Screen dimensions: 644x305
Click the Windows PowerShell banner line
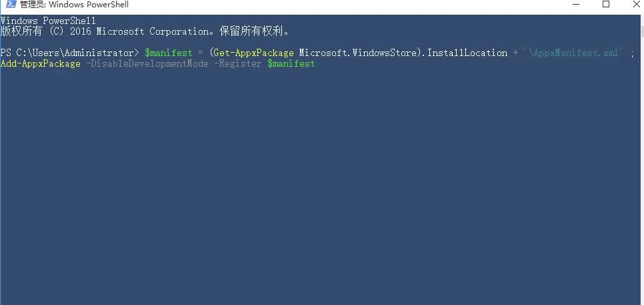pos(48,21)
